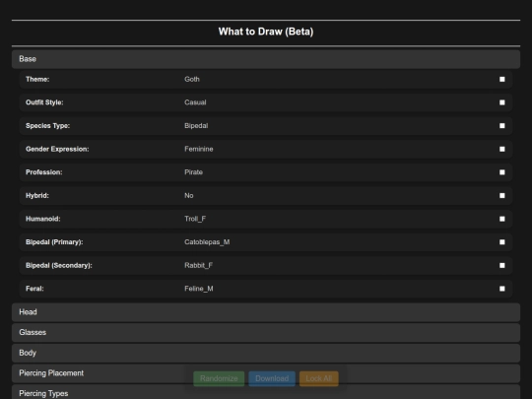
Task: Expand the Head section
Action: 266,312
